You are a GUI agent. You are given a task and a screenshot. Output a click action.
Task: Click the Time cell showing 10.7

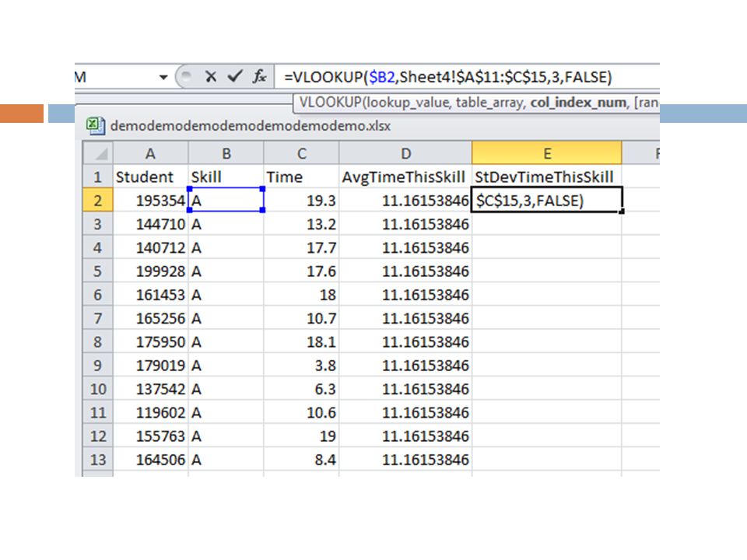(302, 318)
